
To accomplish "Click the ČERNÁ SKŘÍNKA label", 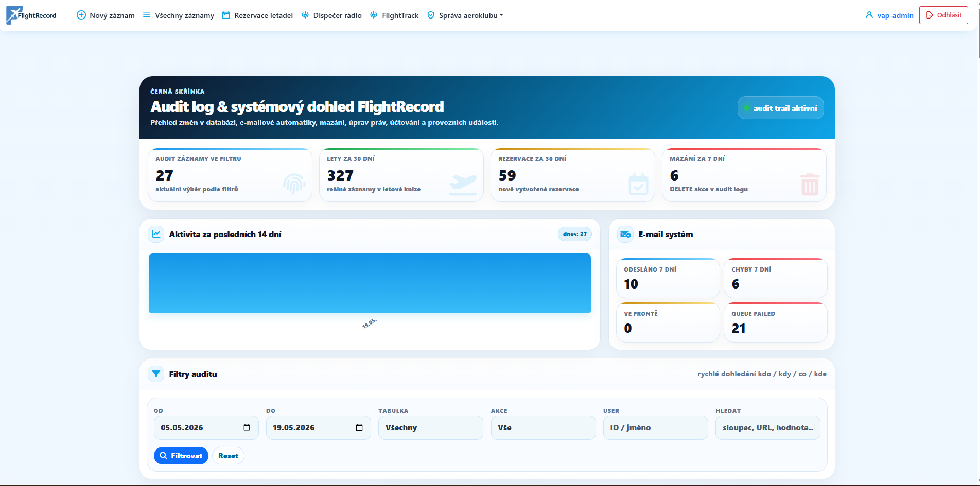I will [x=178, y=92].
